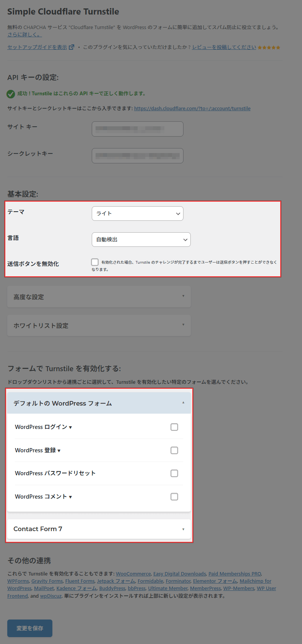This screenshot has width=302, height=644.
Task: Open the Paid Memberships PRO link
Action: coord(235,574)
